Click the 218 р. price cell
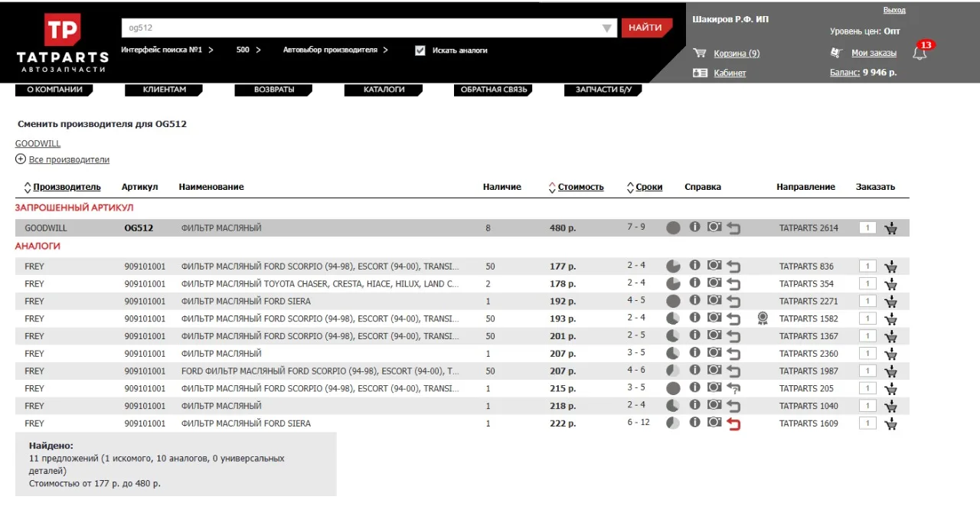This screenshot has width=980, height=513. pos(563,406)
